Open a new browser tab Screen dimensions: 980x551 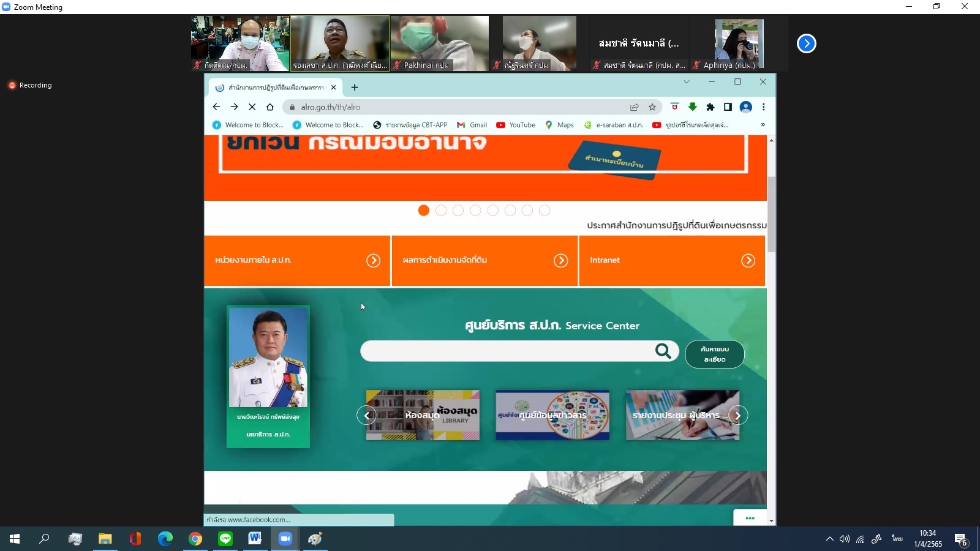355,88
